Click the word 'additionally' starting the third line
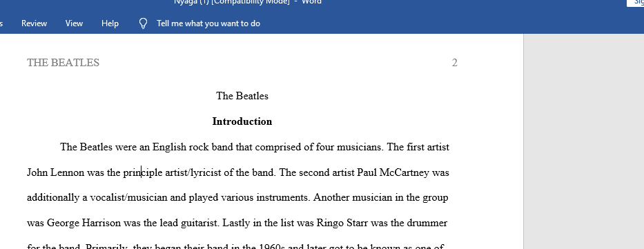Image resolution: width=644 pixels, height=249 pixels. tap(53, 198)
